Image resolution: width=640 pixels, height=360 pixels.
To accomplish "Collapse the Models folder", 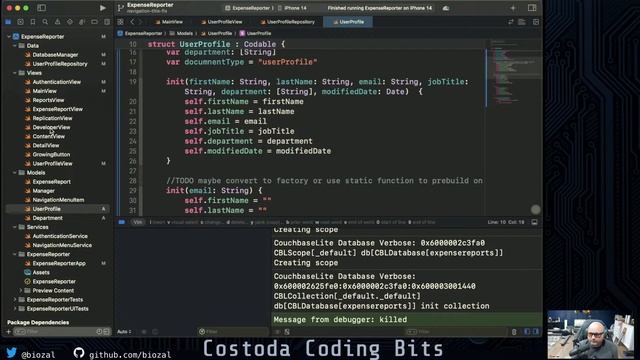I will pyautogui.click(x=15, y=173).
